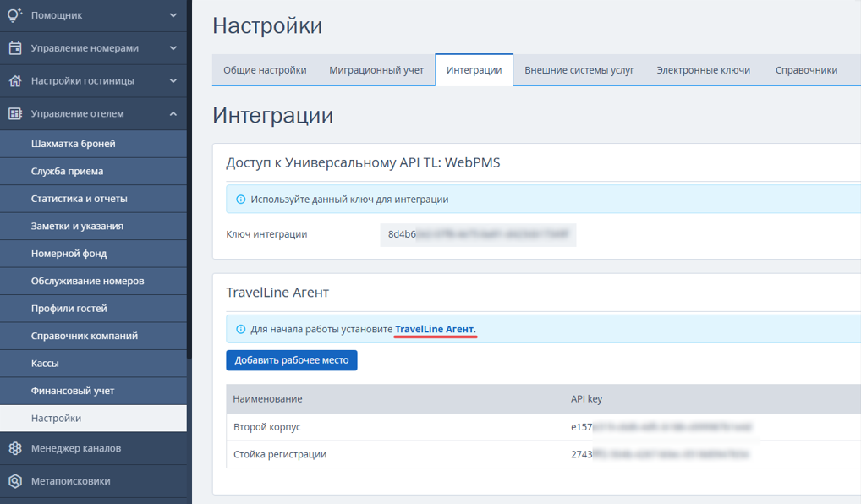This screenshot has width=861, height=504.
Task: Click API key of Стойка регистрации
Action: click(x=660, y=454)
